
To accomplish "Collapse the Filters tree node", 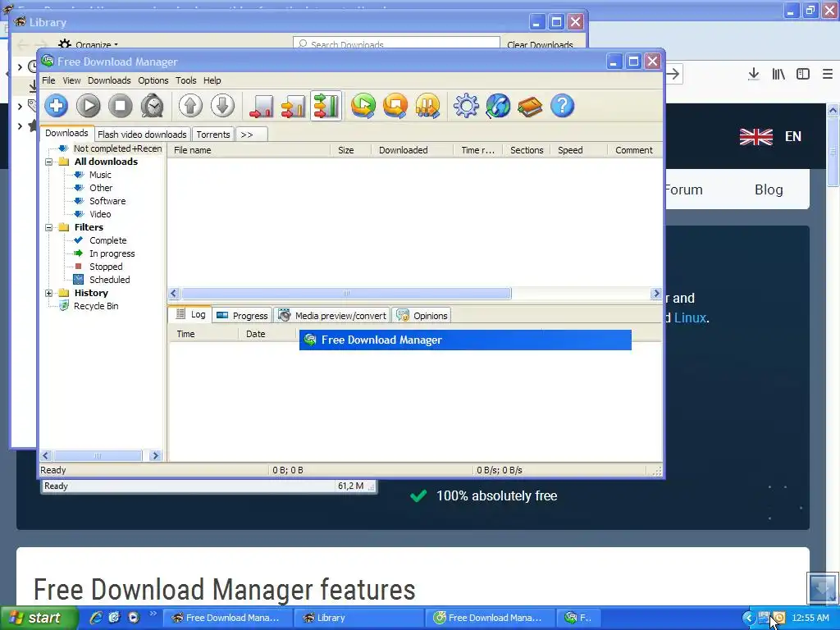I will (48, 227).
